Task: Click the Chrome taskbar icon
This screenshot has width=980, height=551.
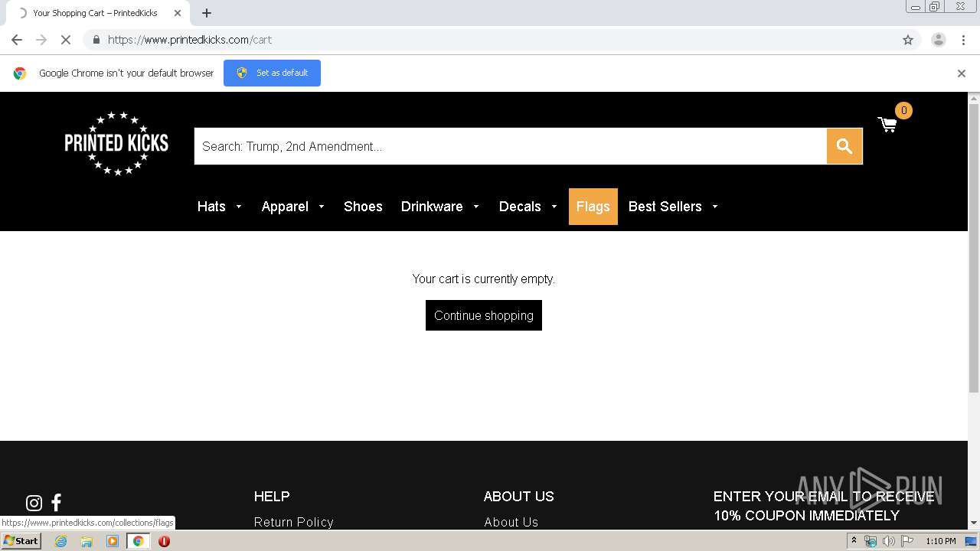Action: click(138, 541)
